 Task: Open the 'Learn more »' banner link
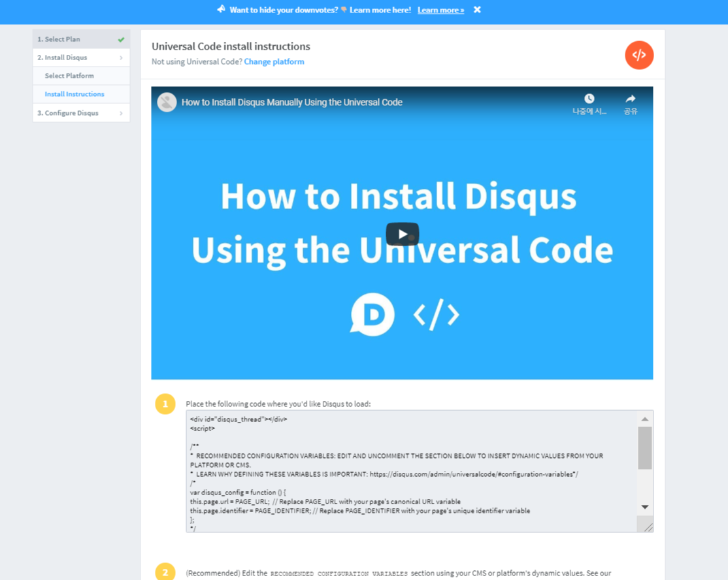tap(440, 10)
